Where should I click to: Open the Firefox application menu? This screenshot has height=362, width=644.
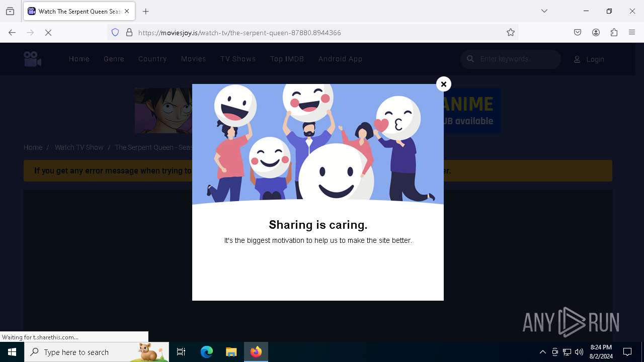click(x=632, y=33)
